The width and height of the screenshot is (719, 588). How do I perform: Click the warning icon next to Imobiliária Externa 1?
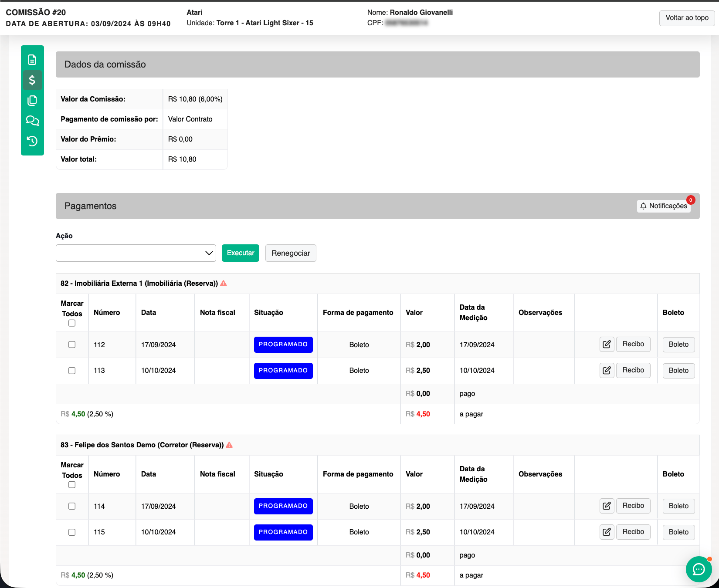[x=224, y=284]
